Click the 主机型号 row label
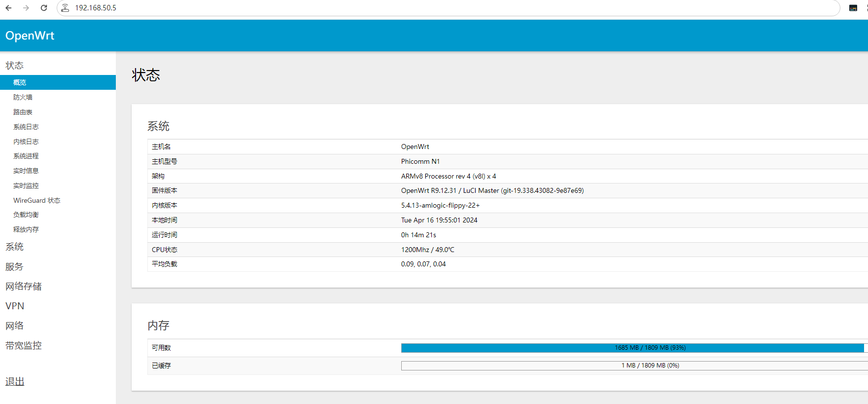The image size is (868, 404). coord(165,161)
